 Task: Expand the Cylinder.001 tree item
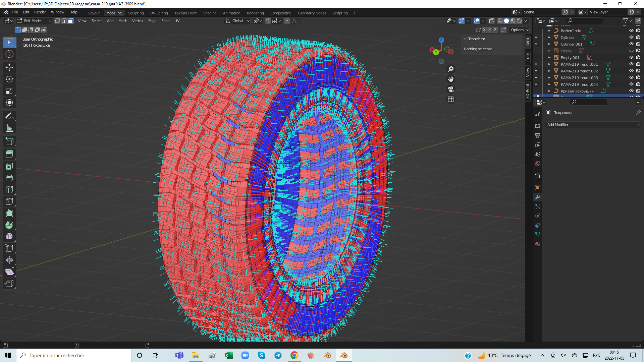point(549,44)
